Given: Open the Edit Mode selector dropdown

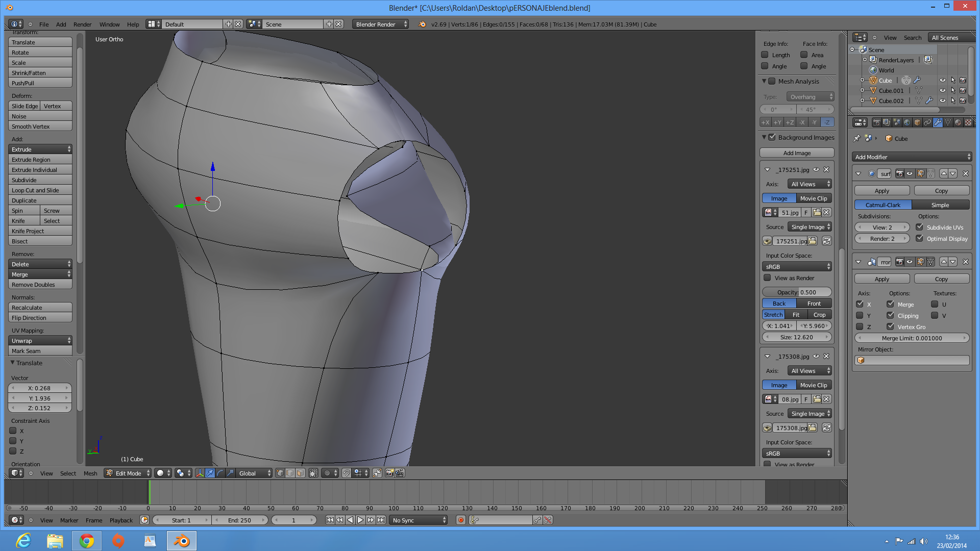Looking at the screenshot, I should [x=128, y=473].
